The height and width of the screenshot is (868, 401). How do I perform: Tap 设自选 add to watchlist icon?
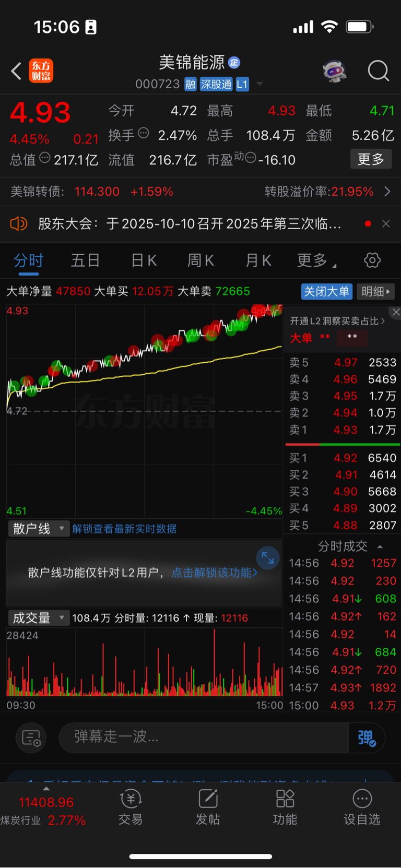[362, 807]
